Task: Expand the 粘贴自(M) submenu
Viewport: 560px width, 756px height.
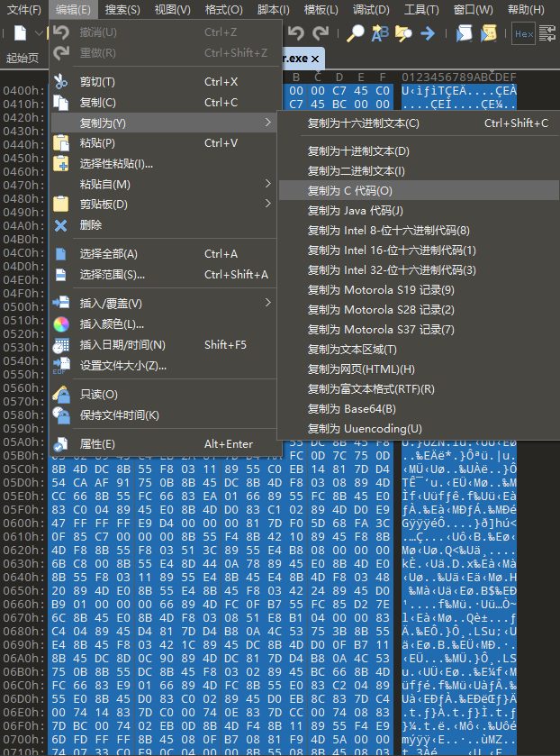Action: pyautogui.click(x=163, y=184)
